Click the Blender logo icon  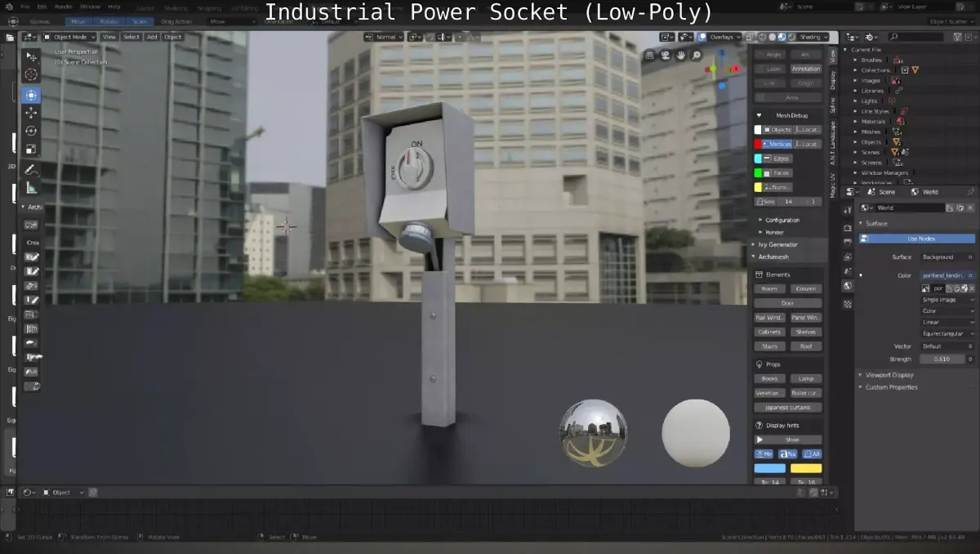click(9, 5)
